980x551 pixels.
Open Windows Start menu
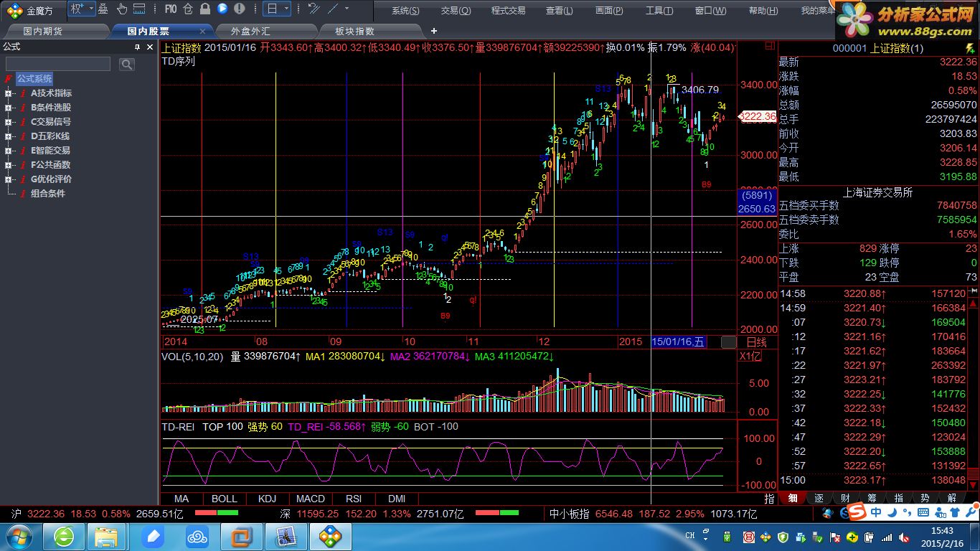[19, 537]
